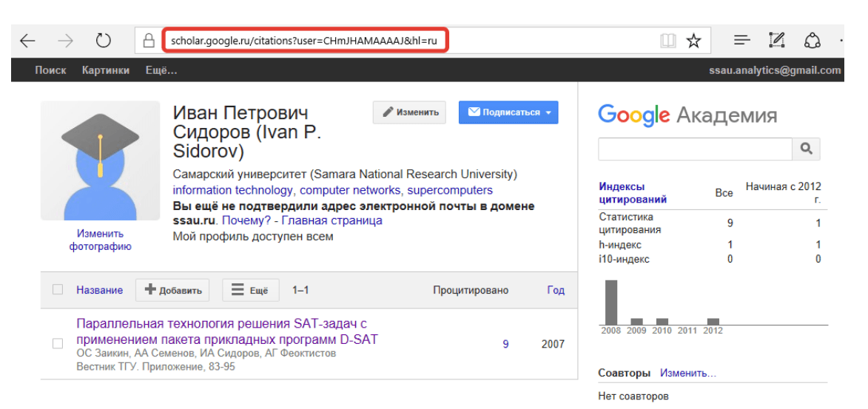The image size is (868, 409).
Task: Open the computer networks interest link
Action: click(x=350, y=190)
